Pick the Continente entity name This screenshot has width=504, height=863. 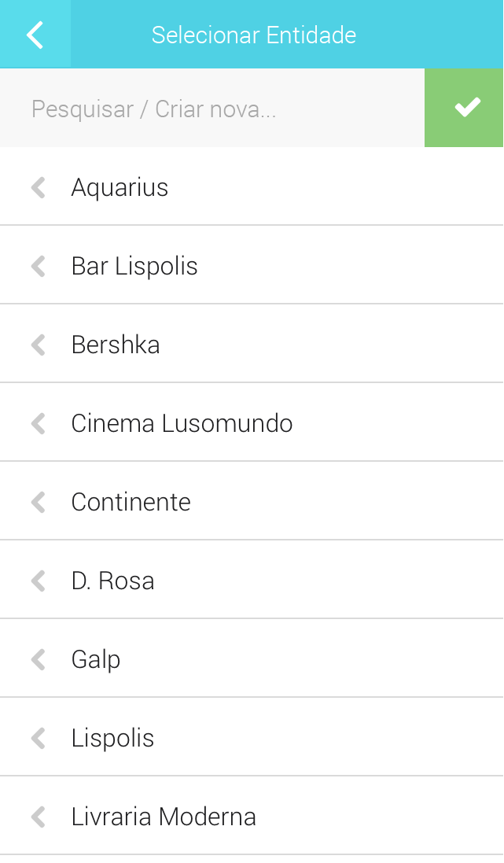point(131,502)
